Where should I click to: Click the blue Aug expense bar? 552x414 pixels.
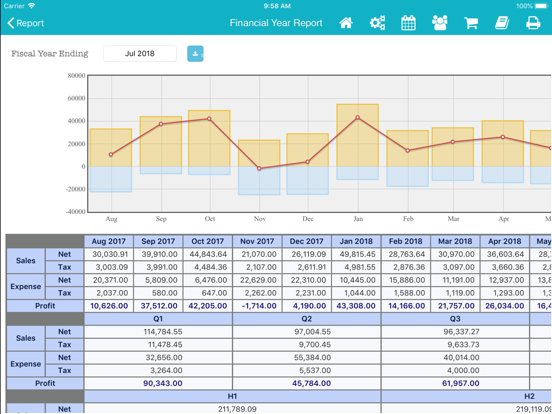point(111,179)
